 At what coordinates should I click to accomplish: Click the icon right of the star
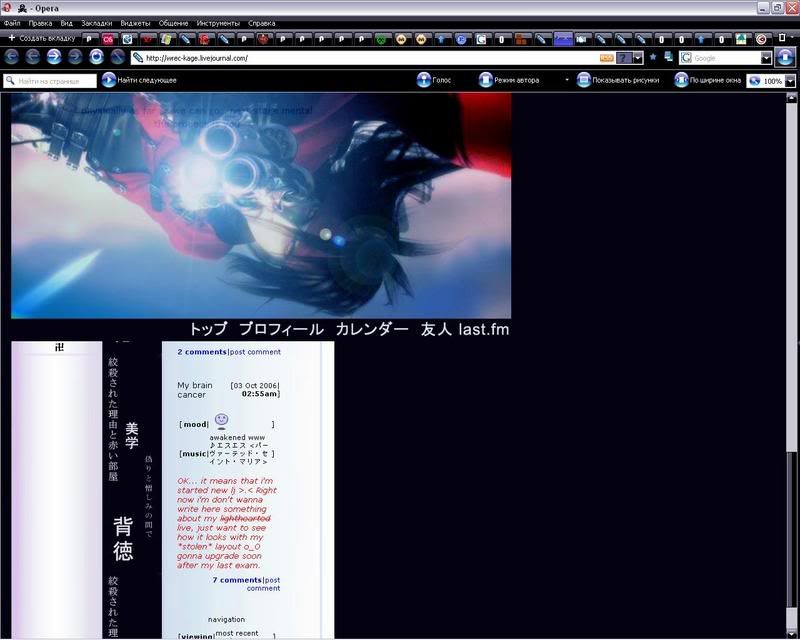point(668,57)
